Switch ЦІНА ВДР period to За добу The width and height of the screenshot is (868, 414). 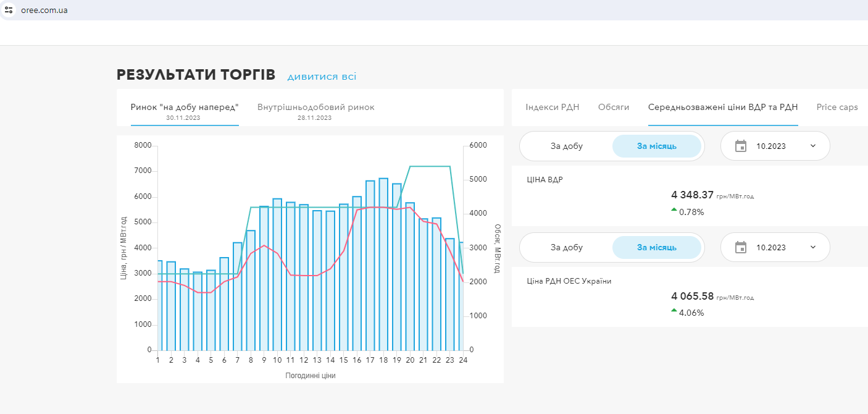pyautogui.click(x=566, y=146)
